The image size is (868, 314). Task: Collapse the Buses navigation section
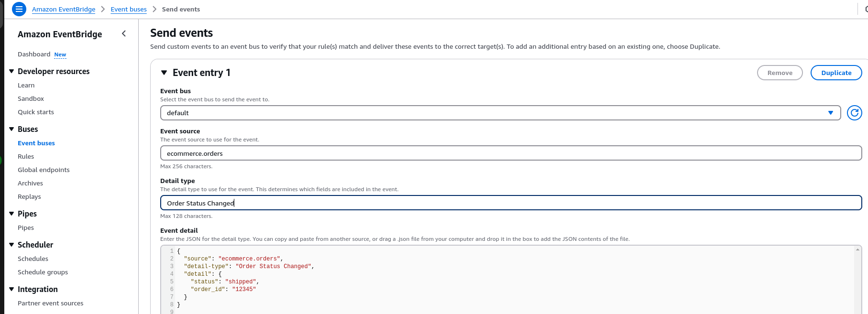click(11, 129)
